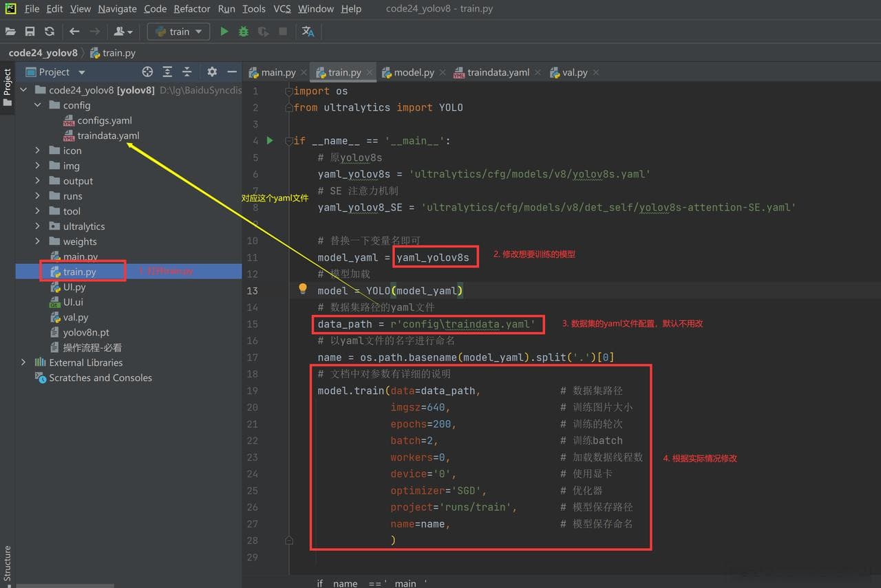Screen dimensions: 881x588
Task: Expand the icon folder
Action: click(38, 151)
